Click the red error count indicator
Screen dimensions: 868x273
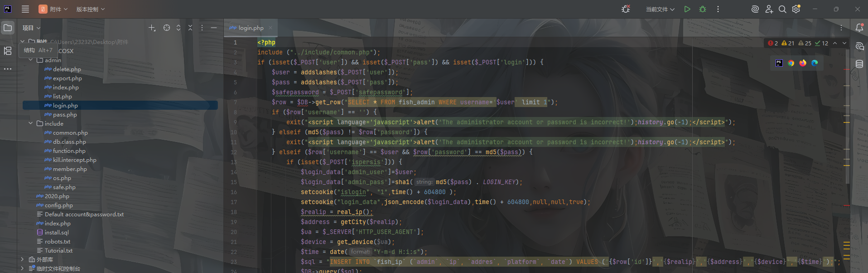(x=773, y=43)
